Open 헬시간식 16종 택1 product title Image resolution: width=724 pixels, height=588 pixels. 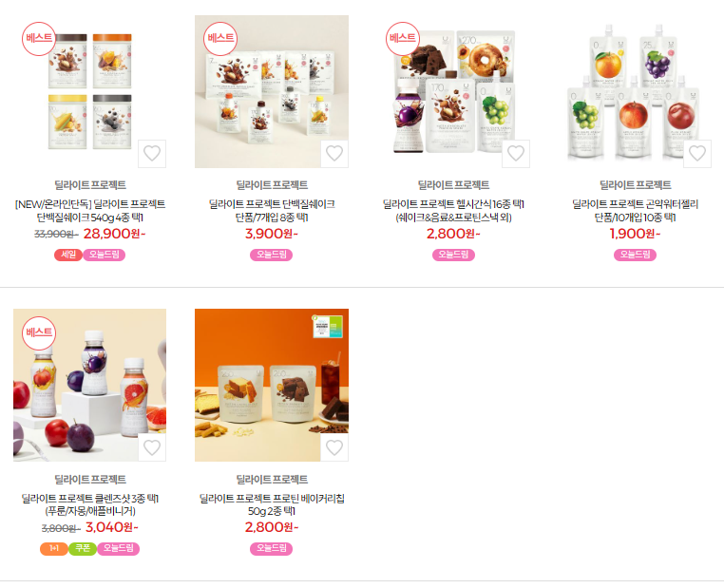pos(453,211)
